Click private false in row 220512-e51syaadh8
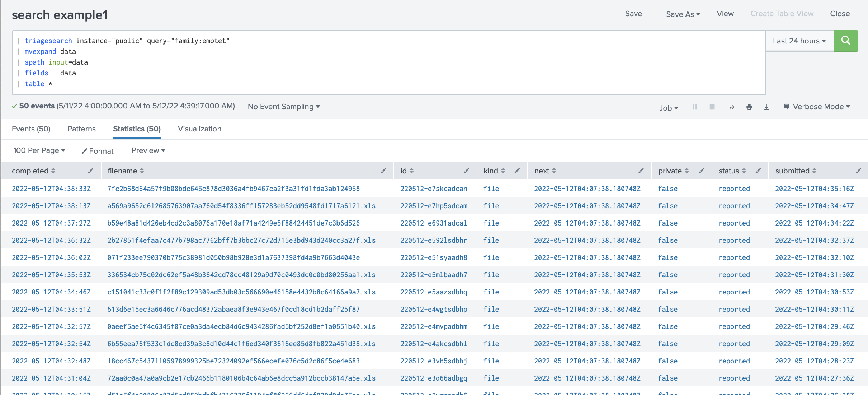868x395 pixels. coord(668,257)
